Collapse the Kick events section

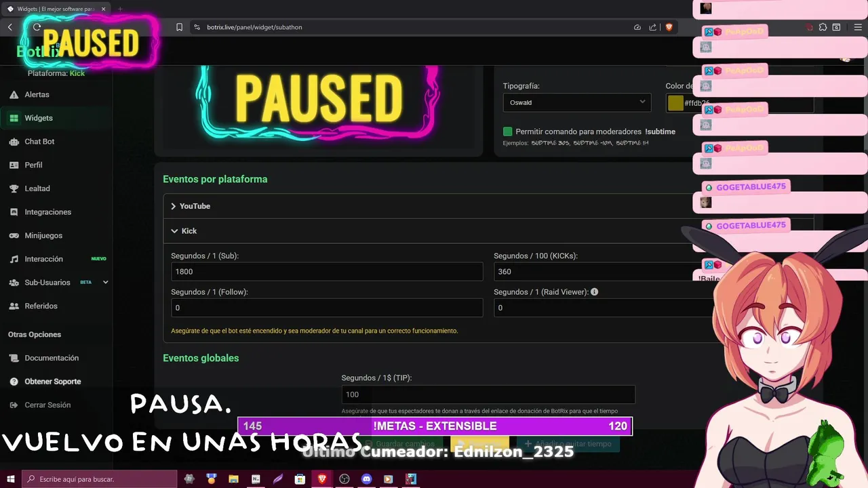pyautogui.click(x=488, y=231)
